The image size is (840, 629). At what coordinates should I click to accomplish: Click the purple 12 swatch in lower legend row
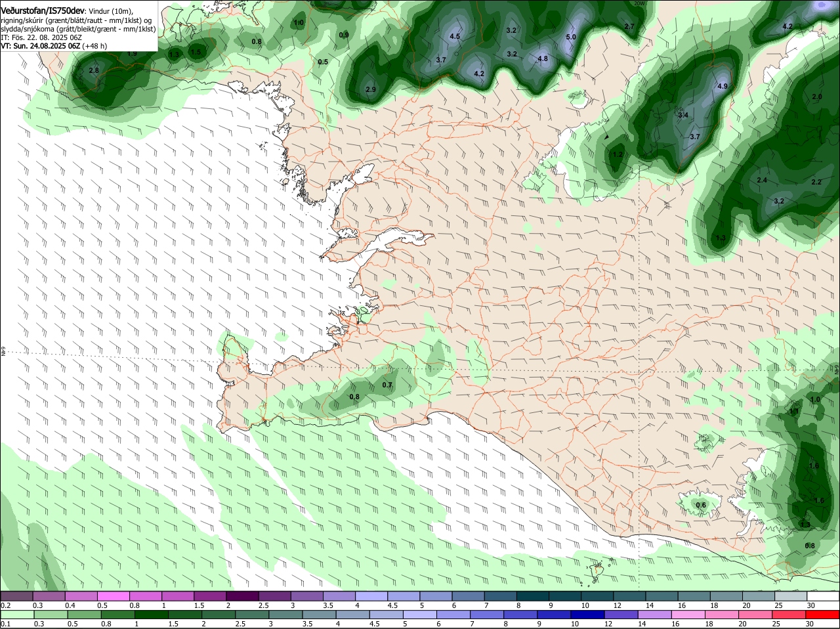pyautogui.click(x=620, y=615)
